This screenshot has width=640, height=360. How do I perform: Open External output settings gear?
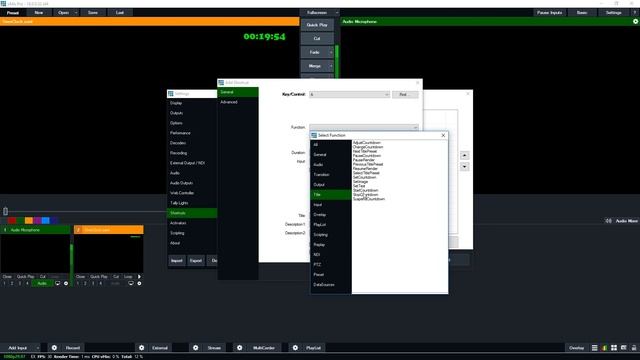coord(142,348)
